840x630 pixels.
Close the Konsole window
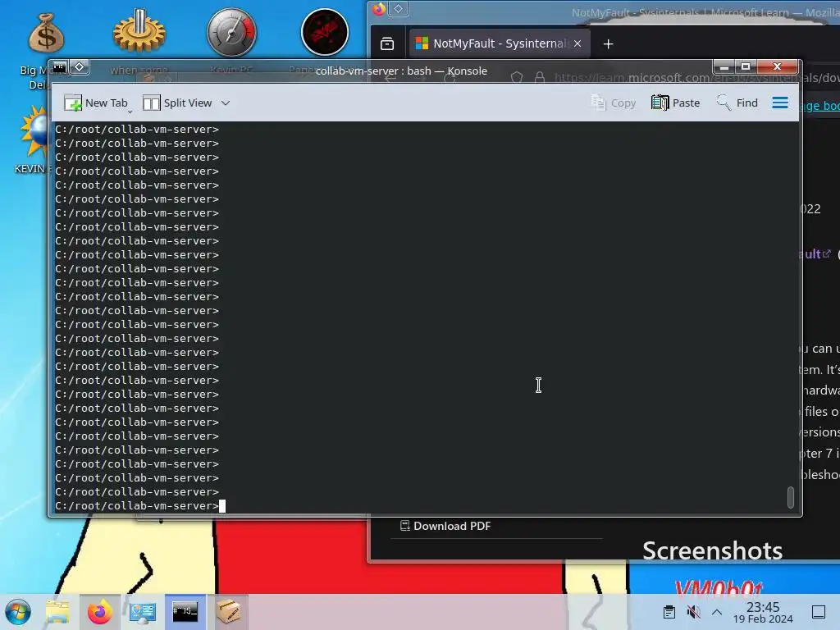tap(777, 67)
